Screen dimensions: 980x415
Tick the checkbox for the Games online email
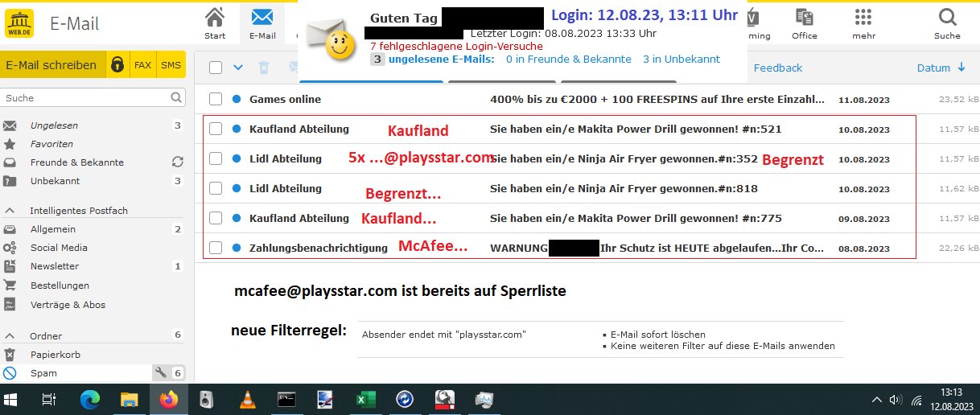coord(216,99)
